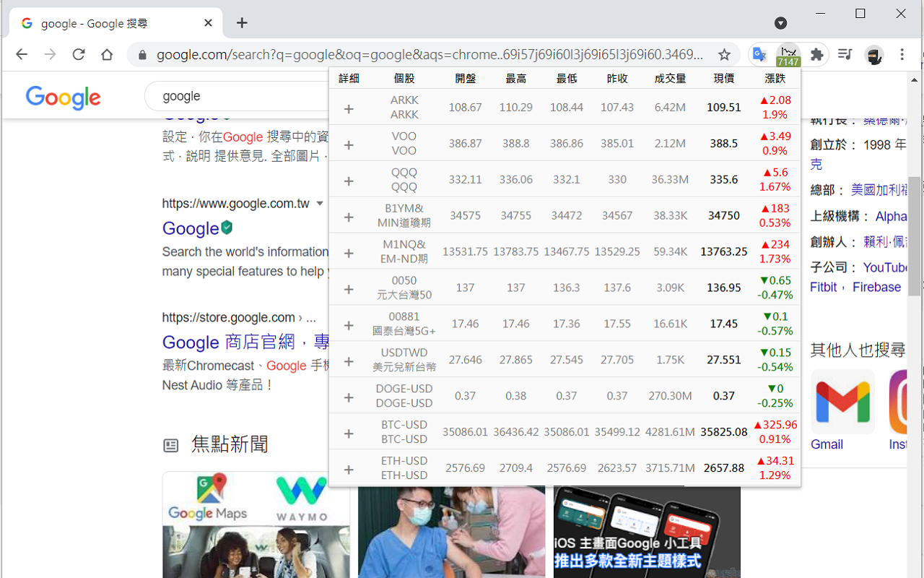The width and height of the screenshot is (924, 578).
Task: Open the Google result title link
Action: tap(191, 228)
